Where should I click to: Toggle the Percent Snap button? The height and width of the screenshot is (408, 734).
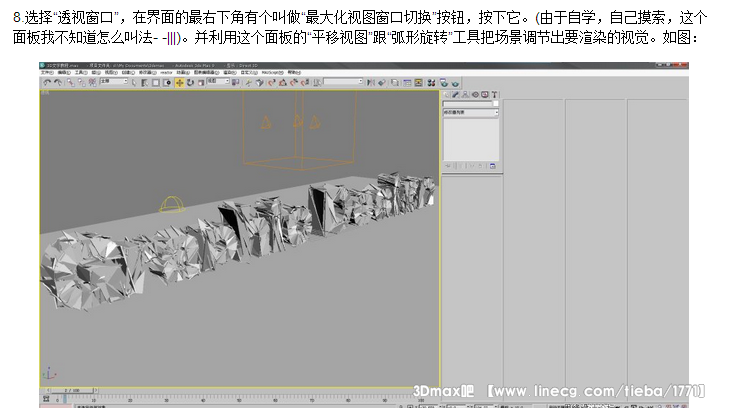pyautogui.click(x=294, y=82)
